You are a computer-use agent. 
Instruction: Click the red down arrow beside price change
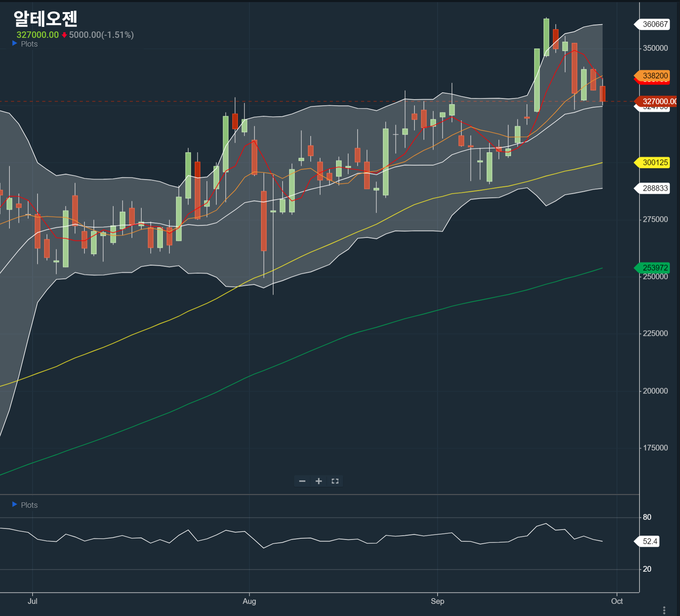point(64,35)
